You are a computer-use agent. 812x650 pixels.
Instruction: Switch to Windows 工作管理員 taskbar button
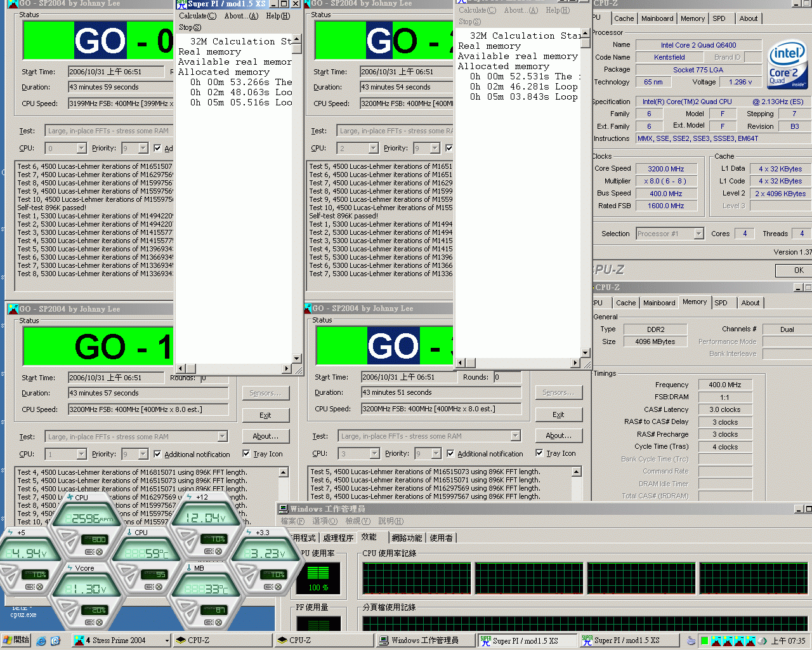click(x=425, y=640)
